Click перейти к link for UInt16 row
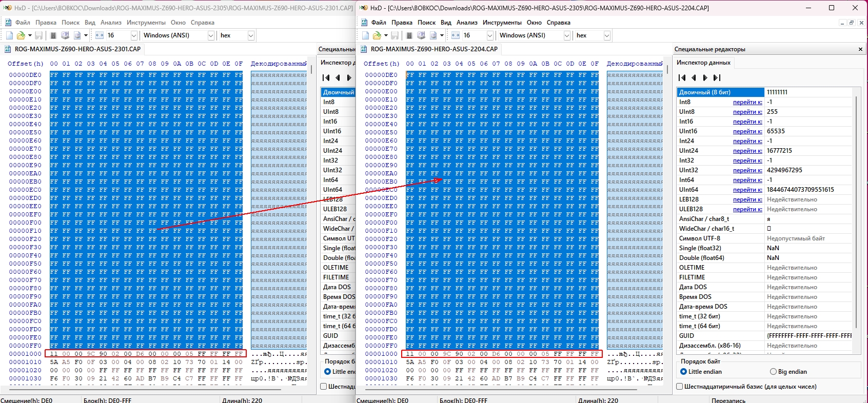Image resolution: width=868 pixels, height=403 pixels. click(x=747, y=131)
